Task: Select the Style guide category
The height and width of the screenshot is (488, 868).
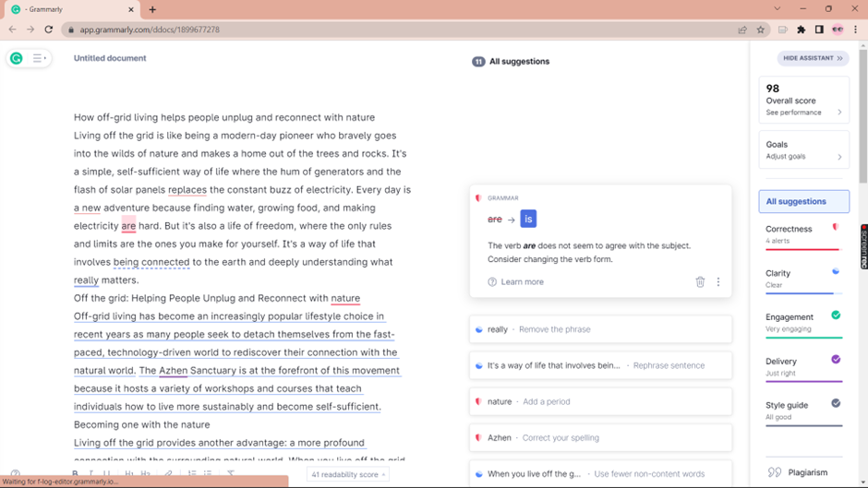Action: click(803, 411)
